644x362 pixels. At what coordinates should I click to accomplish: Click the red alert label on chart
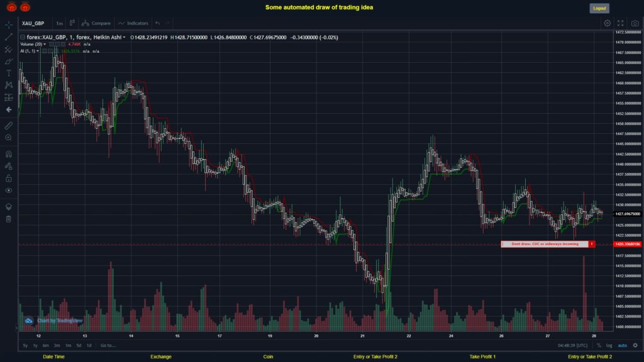(x=548, y=244)
